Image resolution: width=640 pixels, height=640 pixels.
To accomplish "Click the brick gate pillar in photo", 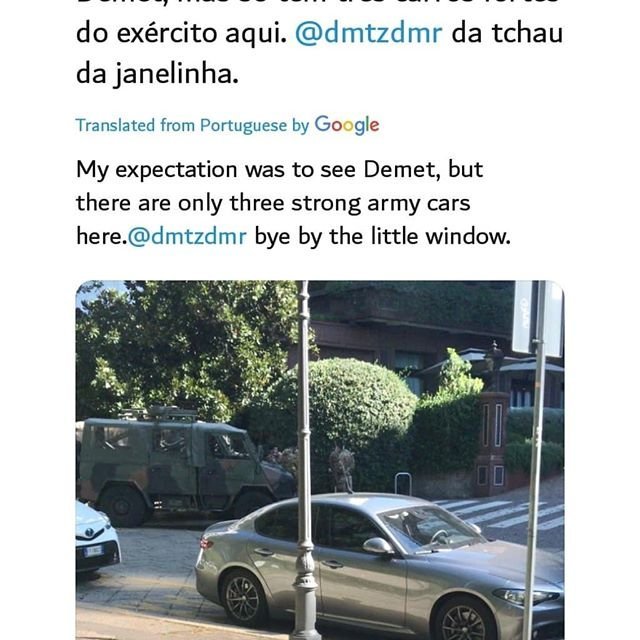I will [x=493, y=439].
